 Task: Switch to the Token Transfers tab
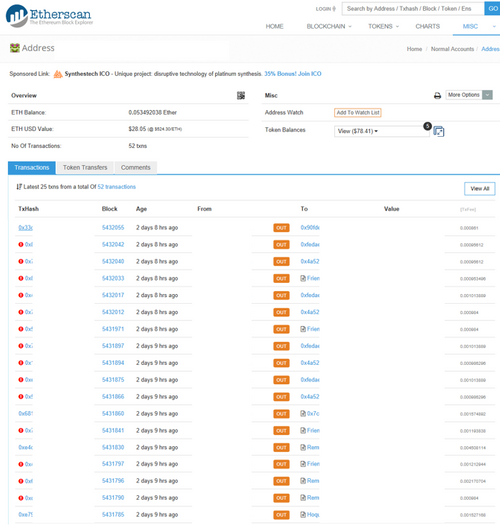(85, 167)
